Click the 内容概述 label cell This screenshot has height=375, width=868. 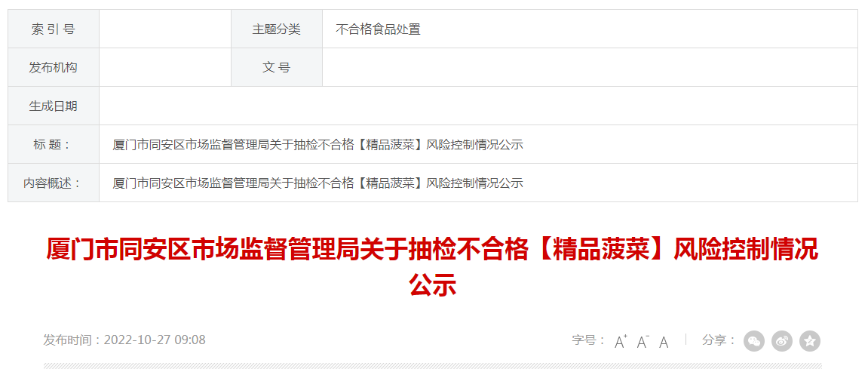[53, 183]
